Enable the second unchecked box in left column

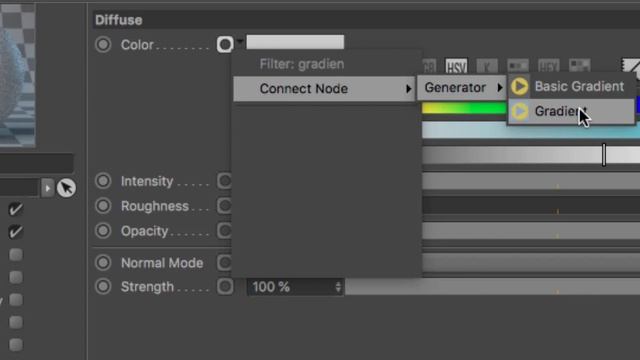point(16,277)
